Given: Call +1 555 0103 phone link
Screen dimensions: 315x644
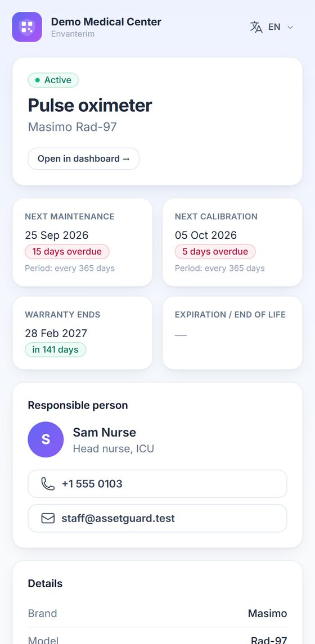Looking at the screenshot, I should pyautogui.click(x=157, y=484).
